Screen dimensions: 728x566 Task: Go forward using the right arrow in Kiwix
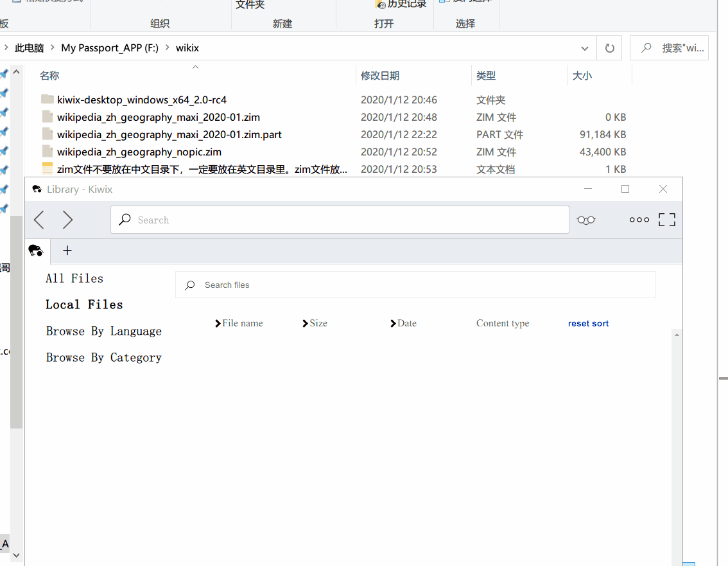pos(68,220)
